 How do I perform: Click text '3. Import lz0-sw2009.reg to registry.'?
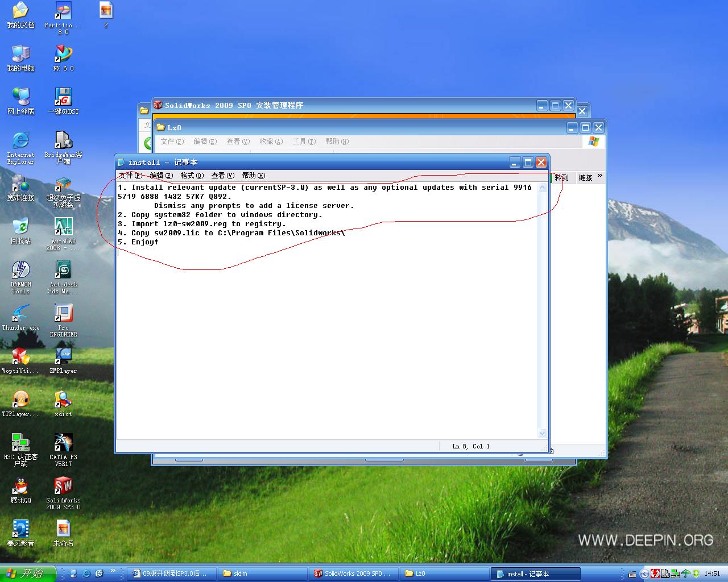(x=202, y=224)
